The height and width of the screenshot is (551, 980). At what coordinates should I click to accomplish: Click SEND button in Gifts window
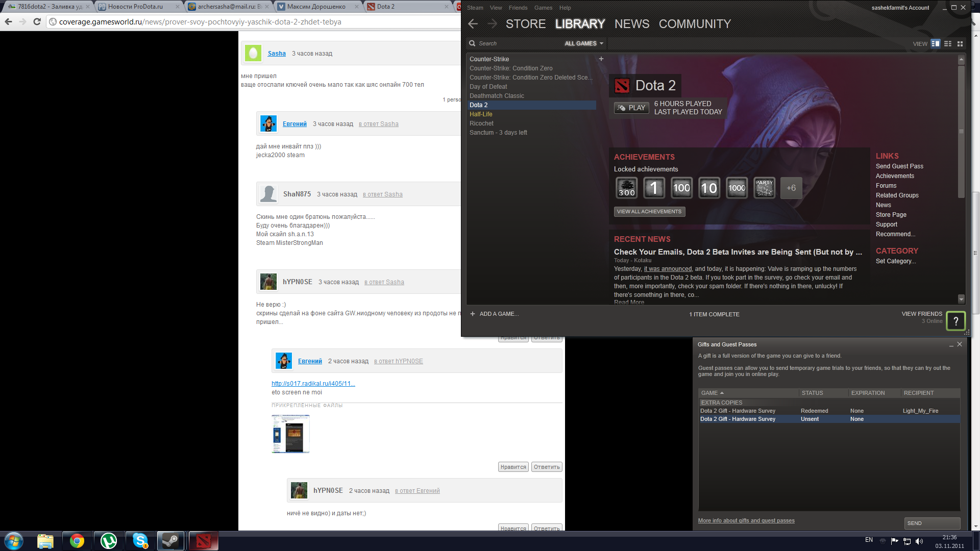coord(932,523)
